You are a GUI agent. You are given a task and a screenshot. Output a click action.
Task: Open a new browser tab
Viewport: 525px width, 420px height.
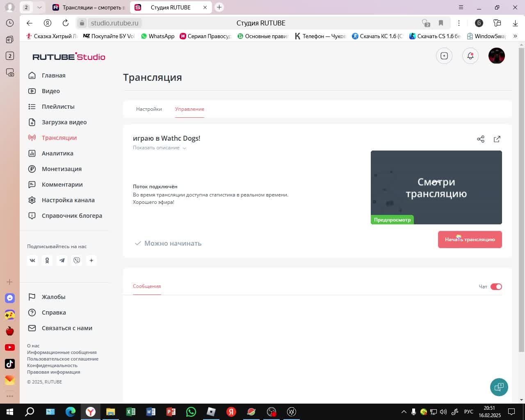[x=219, y=7]
